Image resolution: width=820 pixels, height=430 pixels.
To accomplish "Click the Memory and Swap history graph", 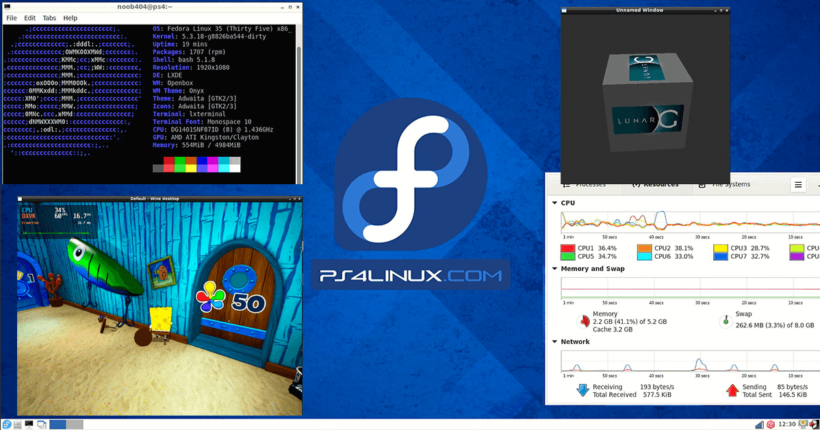I will pyautogui.click(x=690, y=288).
